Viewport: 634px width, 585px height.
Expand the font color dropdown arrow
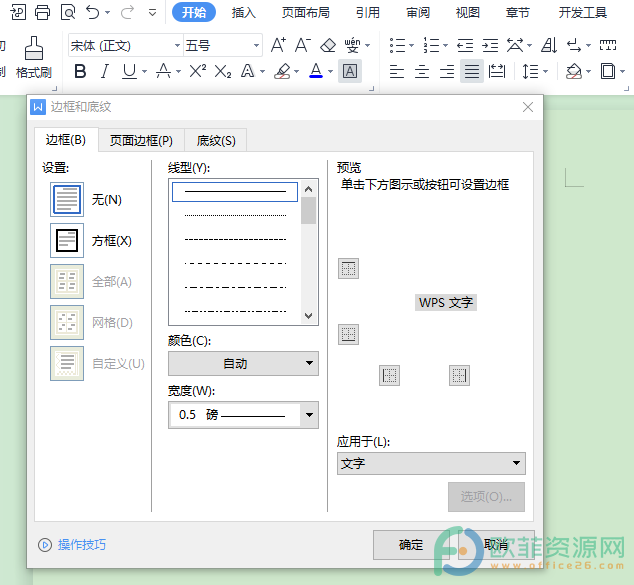(x=330, y=72)
